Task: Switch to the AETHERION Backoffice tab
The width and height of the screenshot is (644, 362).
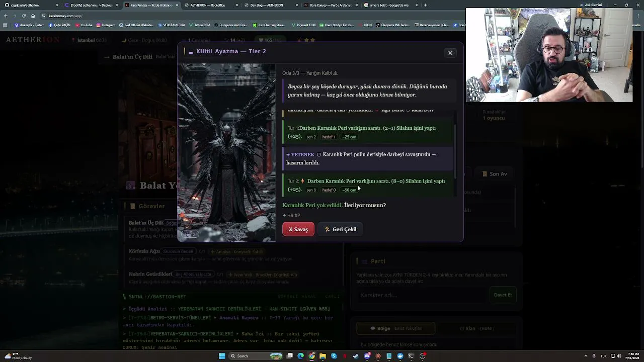Action: click(211, 5)
